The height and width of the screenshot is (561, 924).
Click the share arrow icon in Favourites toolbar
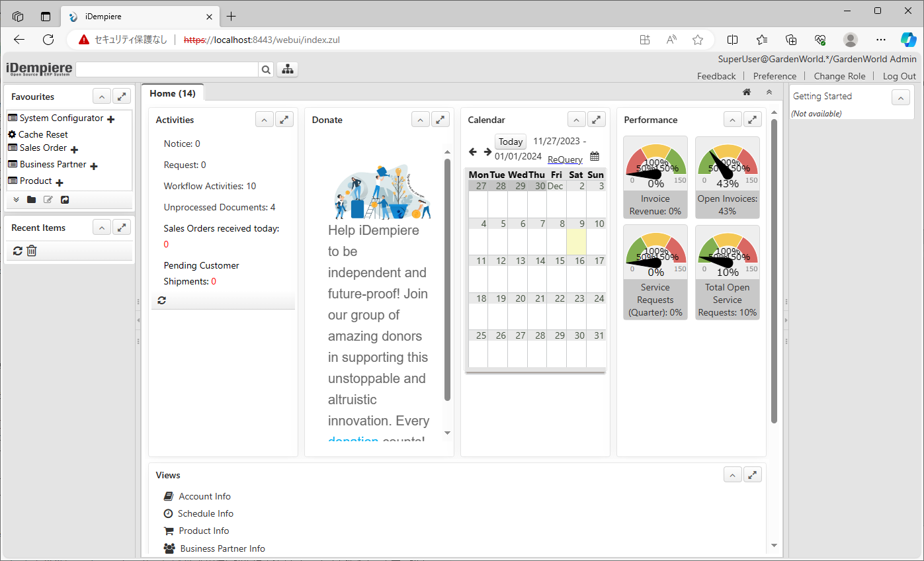pyautogui.click(x=65, y=200)
